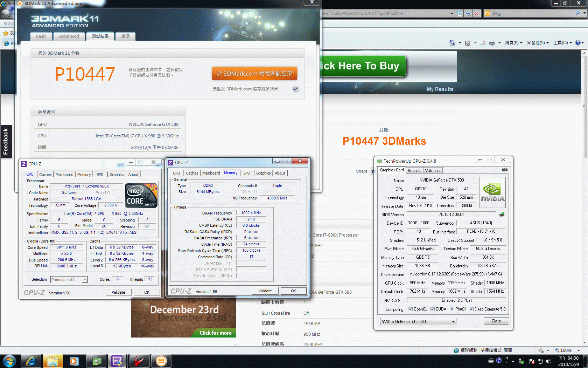Open the CPU-Z taskbar icon
The height and width of the screenshot is (368, 588).
(x=117, y=361)
